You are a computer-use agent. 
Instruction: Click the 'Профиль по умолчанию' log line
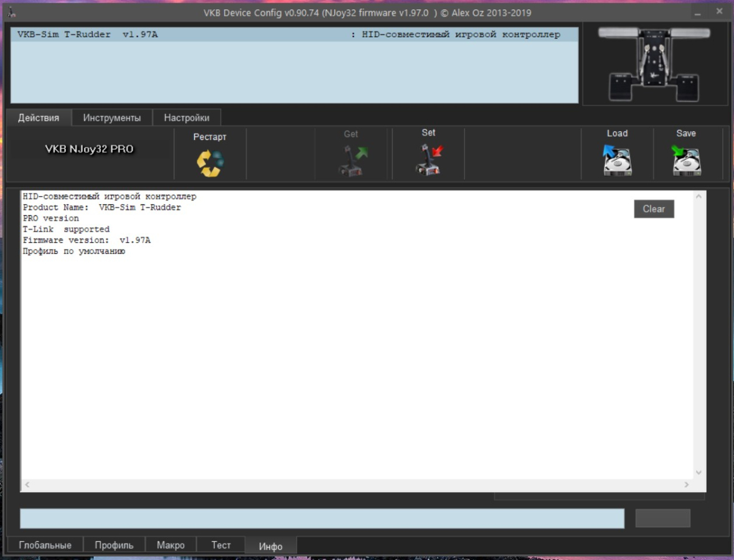[x=74, y=251]
